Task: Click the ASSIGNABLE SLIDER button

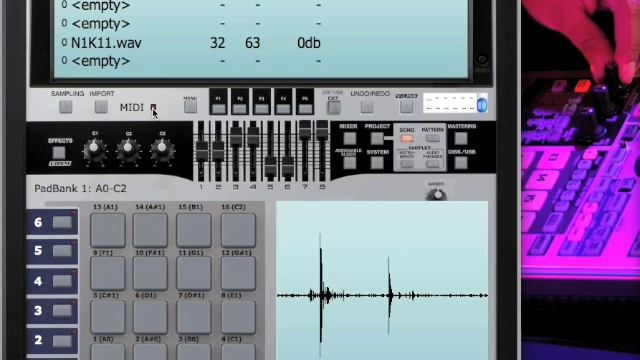Action: click(x=349, y=163)
